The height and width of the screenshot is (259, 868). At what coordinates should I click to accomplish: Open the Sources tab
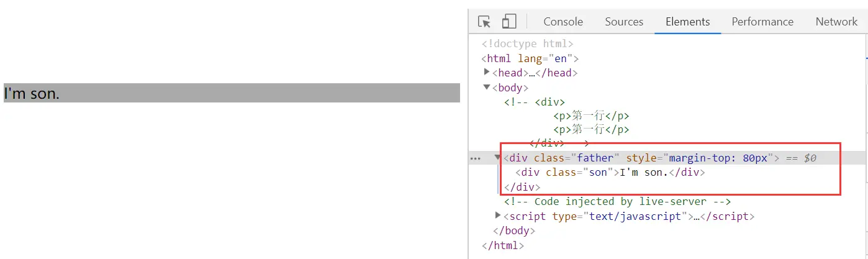click(624, 22)
